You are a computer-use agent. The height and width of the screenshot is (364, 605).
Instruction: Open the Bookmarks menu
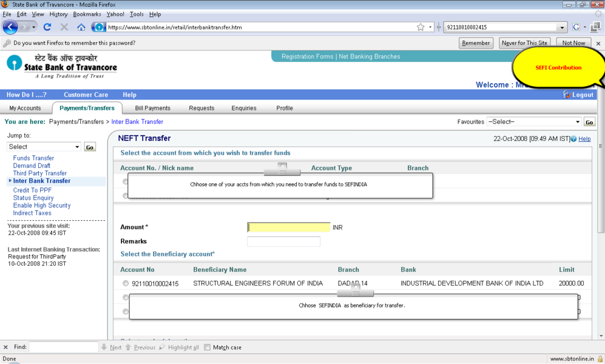tap(87, 14)
